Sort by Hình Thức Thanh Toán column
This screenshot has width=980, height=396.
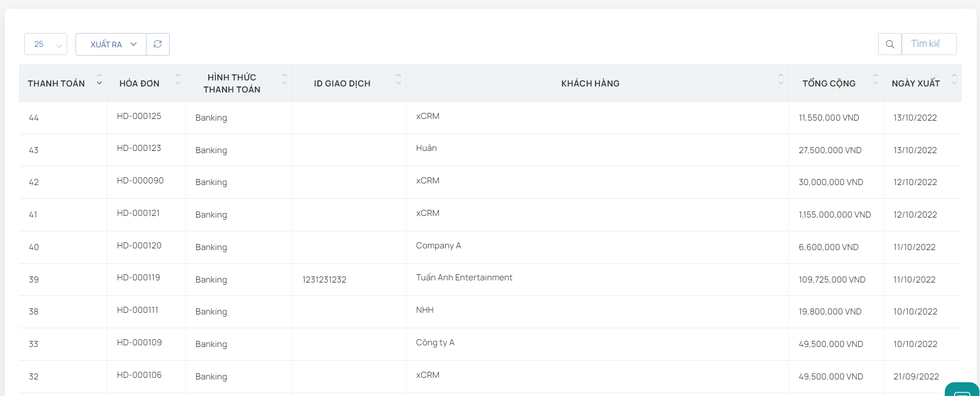tap(284, 79)
